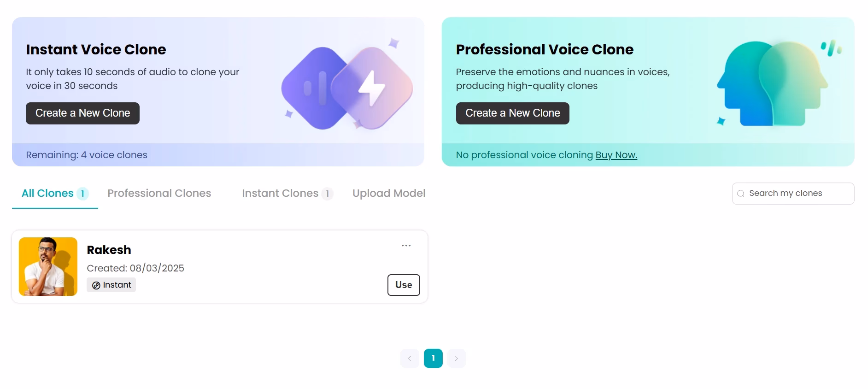Viewport: 868px width, 389px height.
Task: Open the three-dot menu on Rakesh card
Action: point(406,246)
